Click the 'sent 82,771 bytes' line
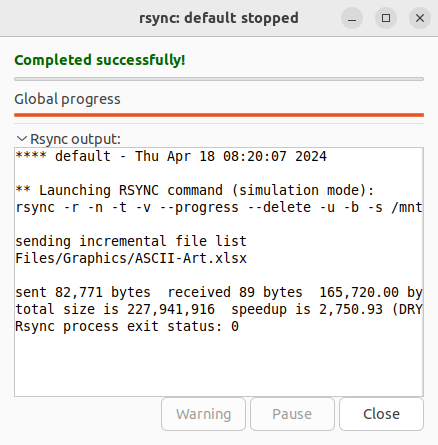Image resolution: width=438 pixels, height=445 pixels. [219, 292]
